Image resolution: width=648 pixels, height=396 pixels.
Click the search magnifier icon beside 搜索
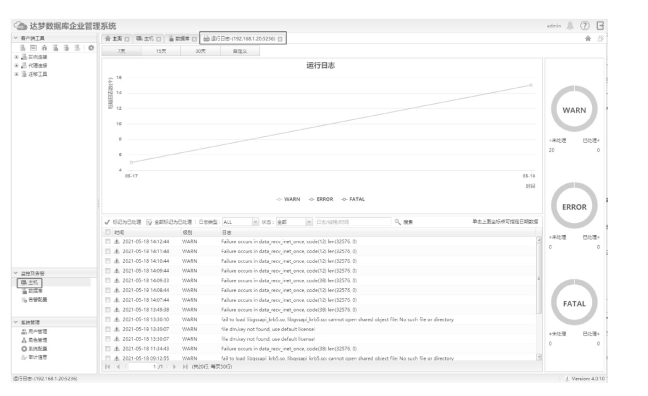pos(398,222)
